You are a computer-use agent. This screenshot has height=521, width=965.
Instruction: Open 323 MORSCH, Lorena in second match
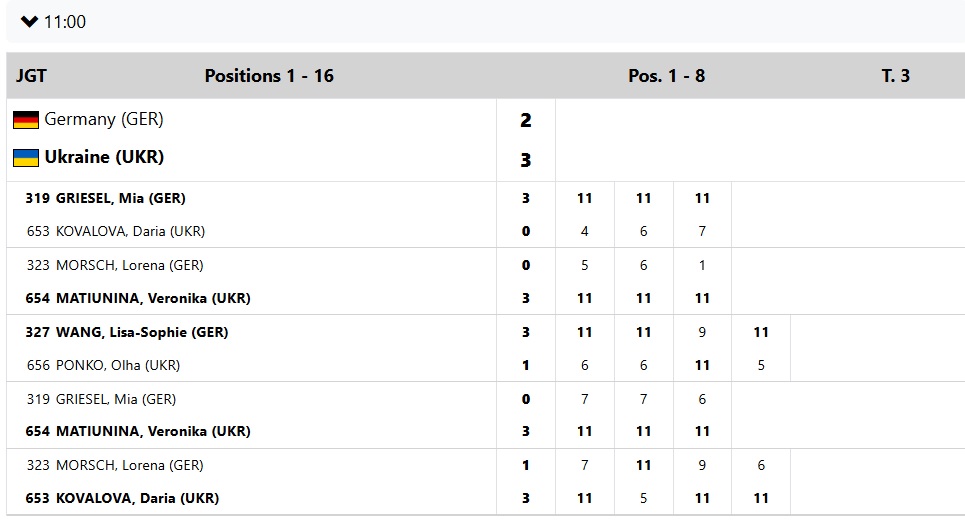[x=114, y=265]
